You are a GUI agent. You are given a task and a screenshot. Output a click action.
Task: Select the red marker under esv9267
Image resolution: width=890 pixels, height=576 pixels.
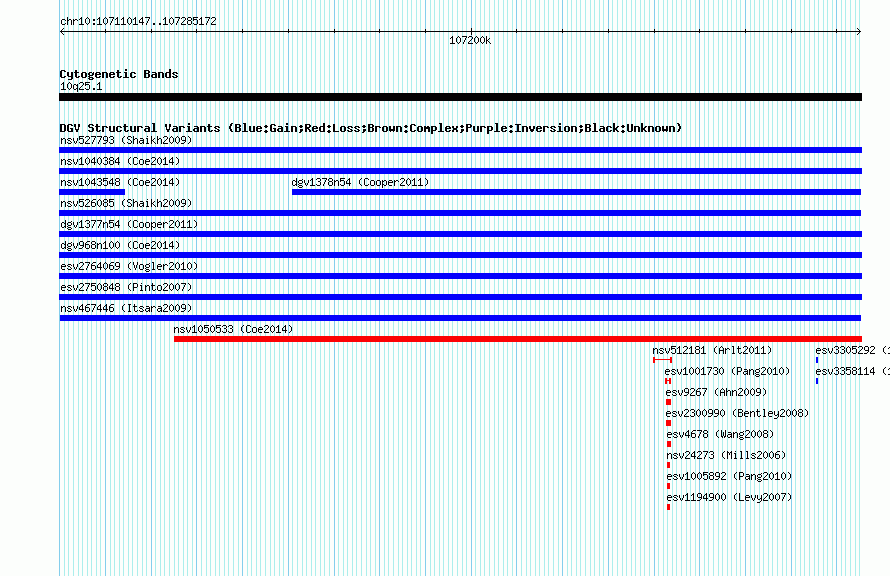pos(669,402)
